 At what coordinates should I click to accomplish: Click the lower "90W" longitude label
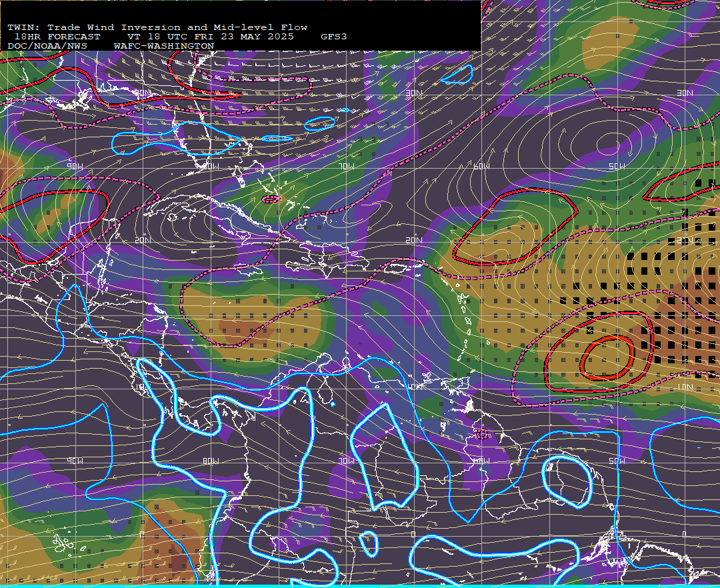point(75,461)
